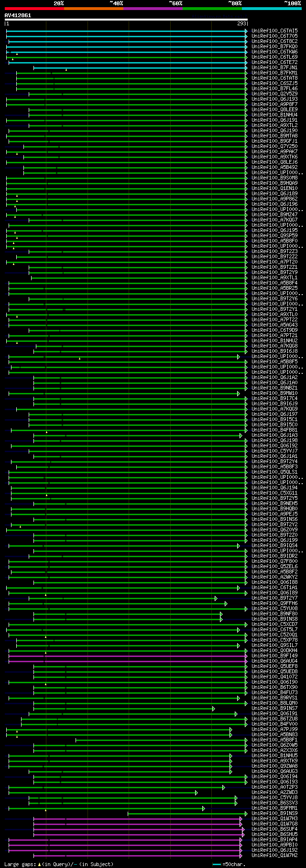
Task: Click hit label UniRef100_B6SUF4
Action: click(x=274, y=829)
